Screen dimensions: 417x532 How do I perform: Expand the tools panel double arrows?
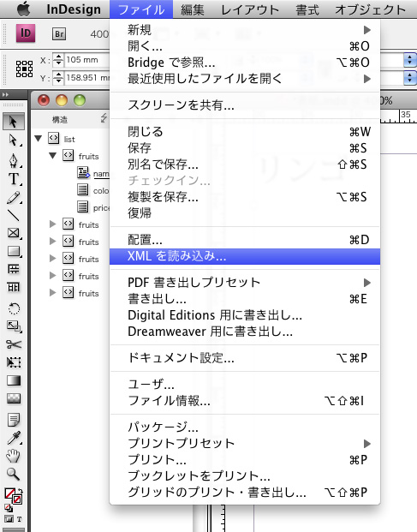[x=5, y=94]
